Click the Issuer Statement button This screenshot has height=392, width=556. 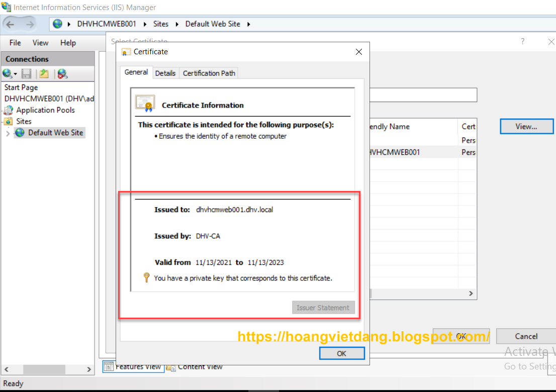pos(323,308)
